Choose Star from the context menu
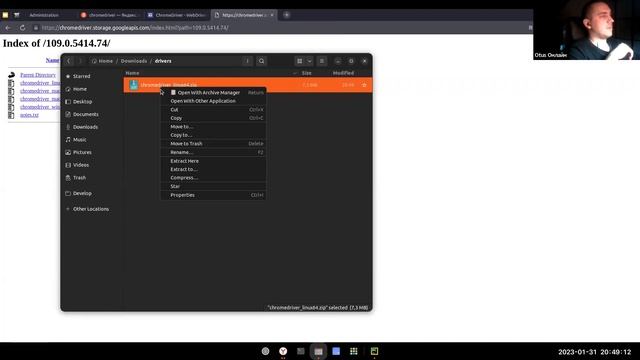This screenshot has height=360, width=640. 213,187
